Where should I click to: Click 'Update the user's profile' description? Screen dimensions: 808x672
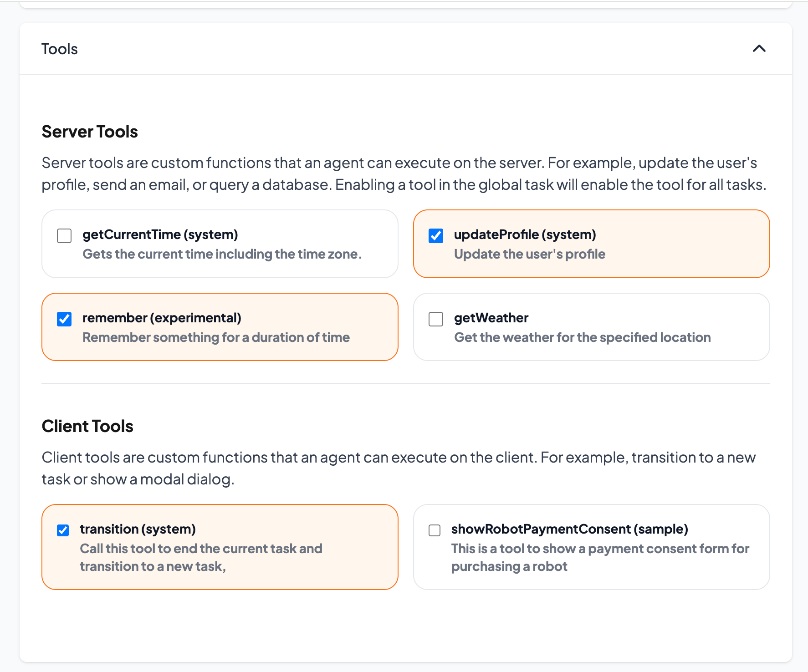point(530,254)
